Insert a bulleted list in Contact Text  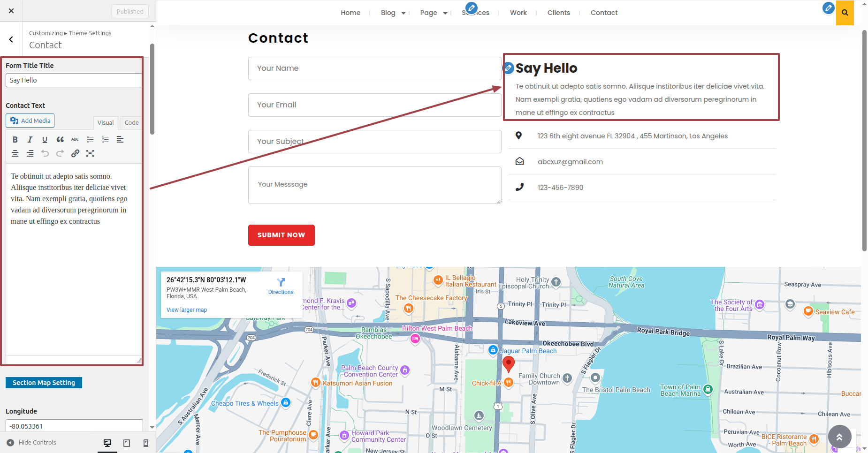tap(90, 140)
